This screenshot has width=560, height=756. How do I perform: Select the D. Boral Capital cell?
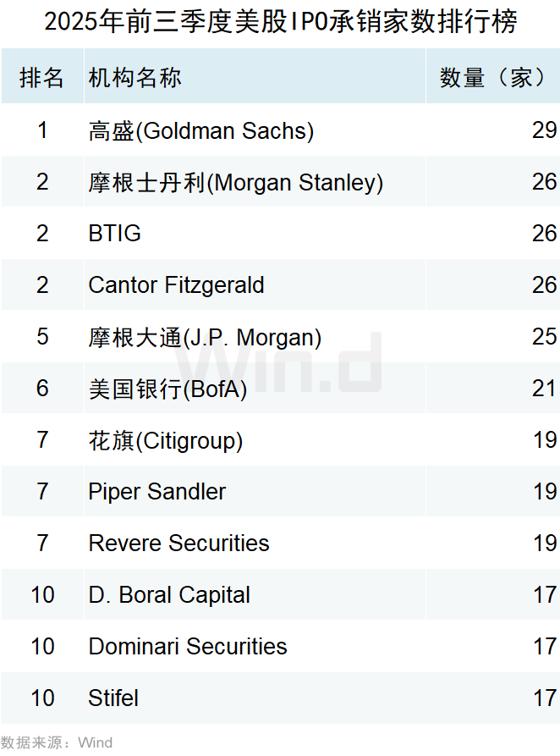click(x=169, y=595)
